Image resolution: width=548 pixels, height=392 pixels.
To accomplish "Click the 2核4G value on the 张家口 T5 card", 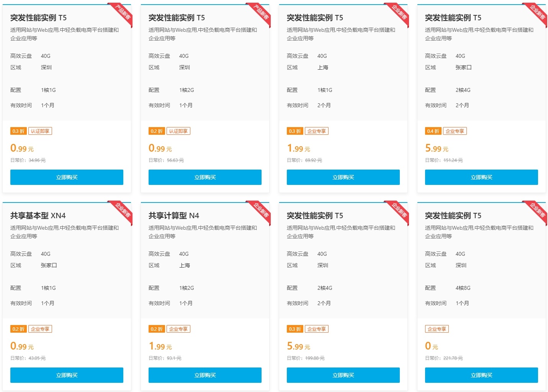I will point(463,90).
